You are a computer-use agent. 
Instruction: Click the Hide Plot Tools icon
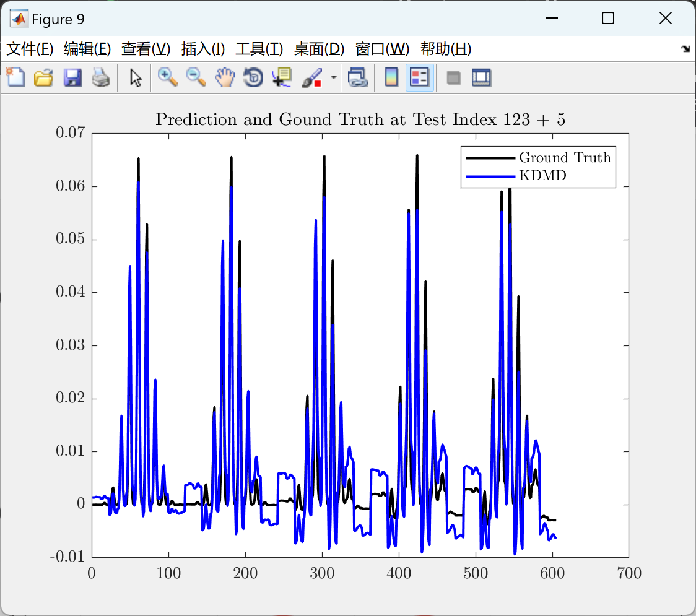click(x=453, y=78)
